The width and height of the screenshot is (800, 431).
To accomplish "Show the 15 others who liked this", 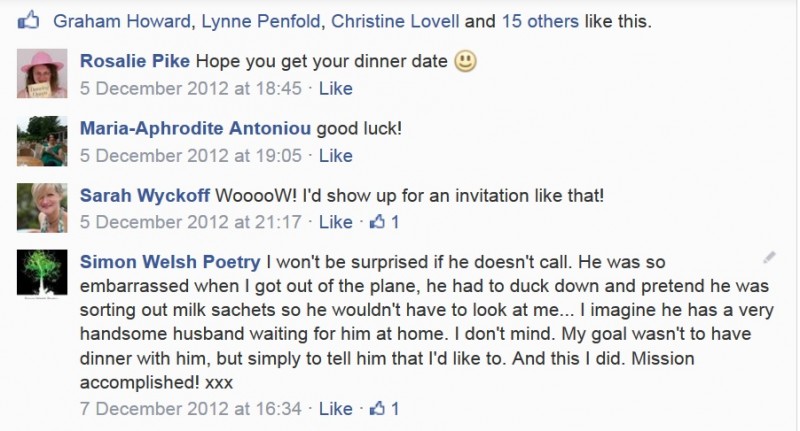I will coord(540,21).
